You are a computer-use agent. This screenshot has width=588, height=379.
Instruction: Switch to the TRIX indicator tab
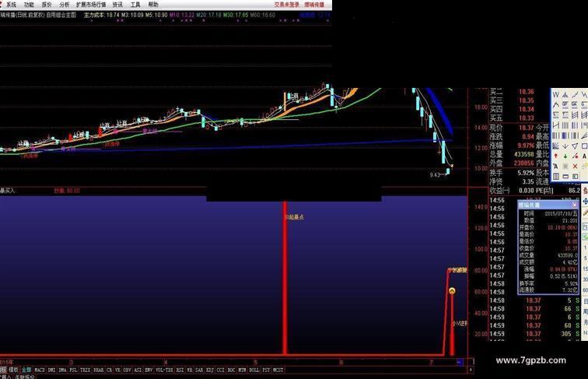85,370
